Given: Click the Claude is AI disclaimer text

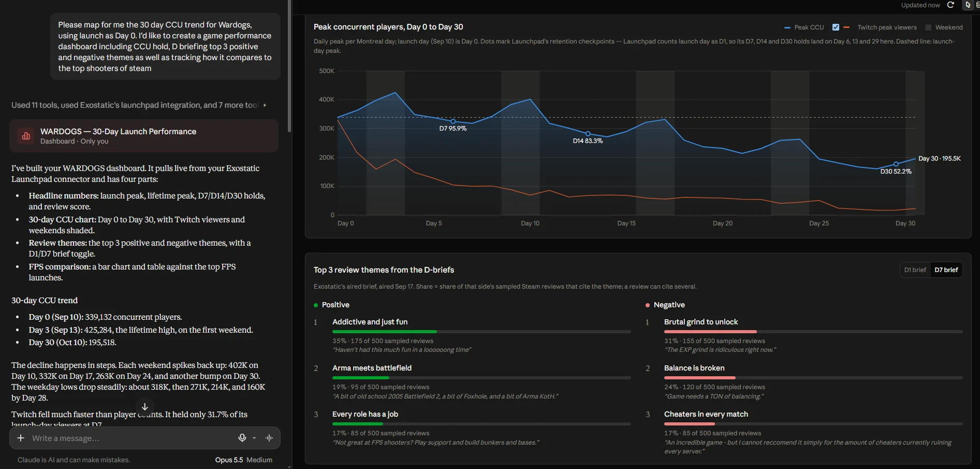Looking at the screenshot, I should pyautogui.click(x=74, y=460).
